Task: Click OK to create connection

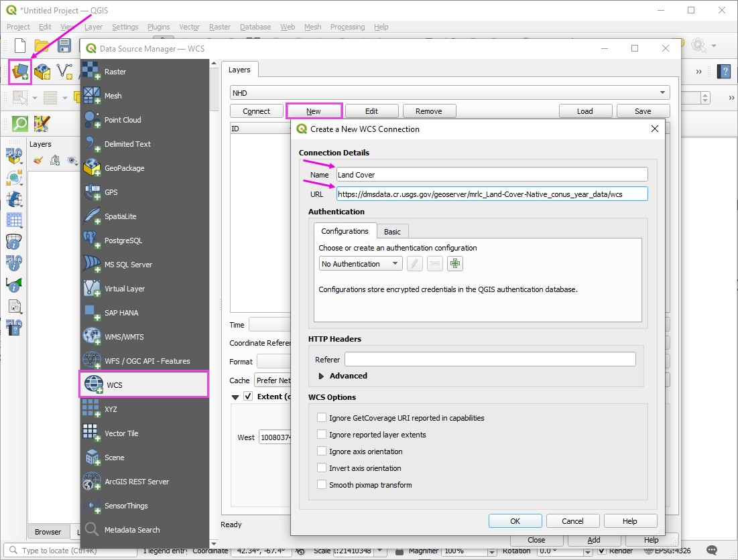Action: pos(515,521)
